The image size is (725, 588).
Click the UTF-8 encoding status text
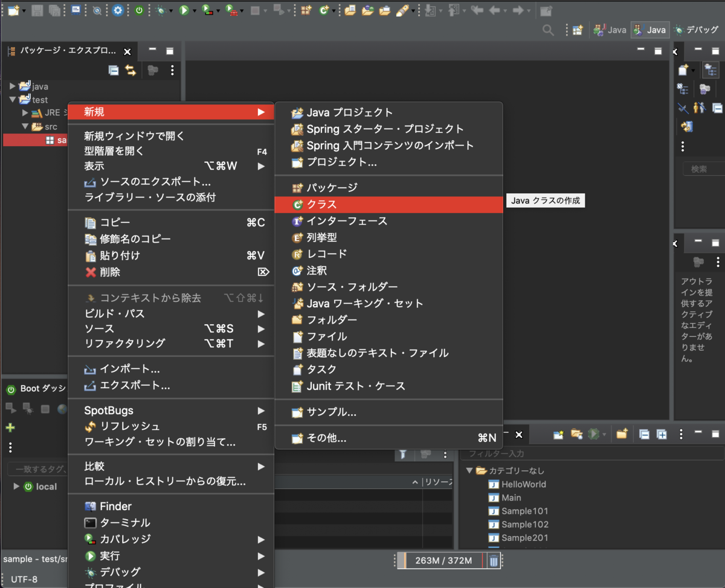pyautogui.click(x=24, y=580)
